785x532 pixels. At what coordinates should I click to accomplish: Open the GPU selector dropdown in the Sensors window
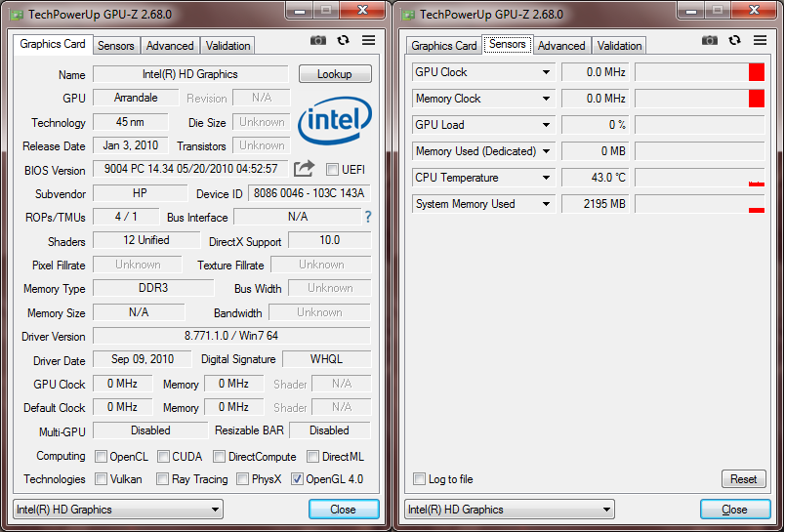(x=509, y=510)
